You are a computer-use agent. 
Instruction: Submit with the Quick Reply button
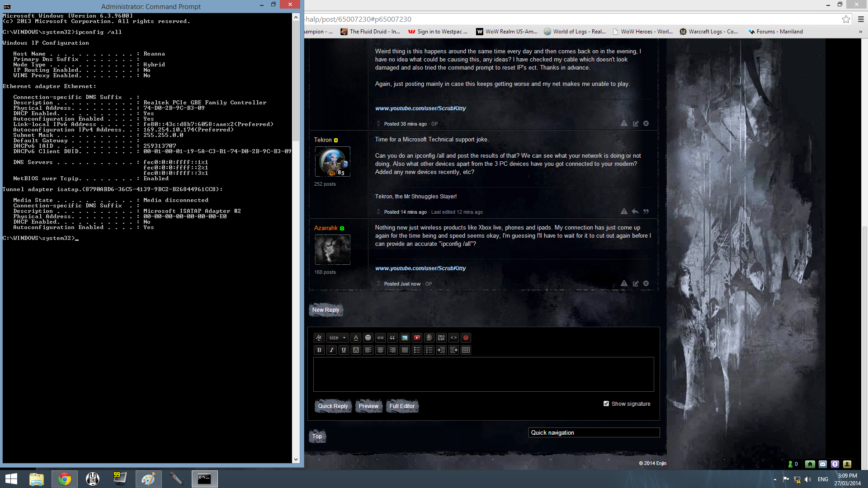pos(333,406)
